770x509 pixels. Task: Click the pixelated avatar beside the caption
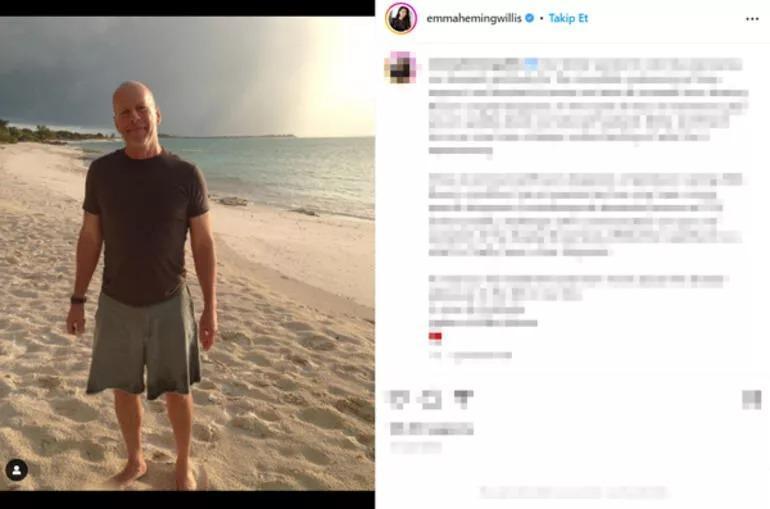point(401,67)
